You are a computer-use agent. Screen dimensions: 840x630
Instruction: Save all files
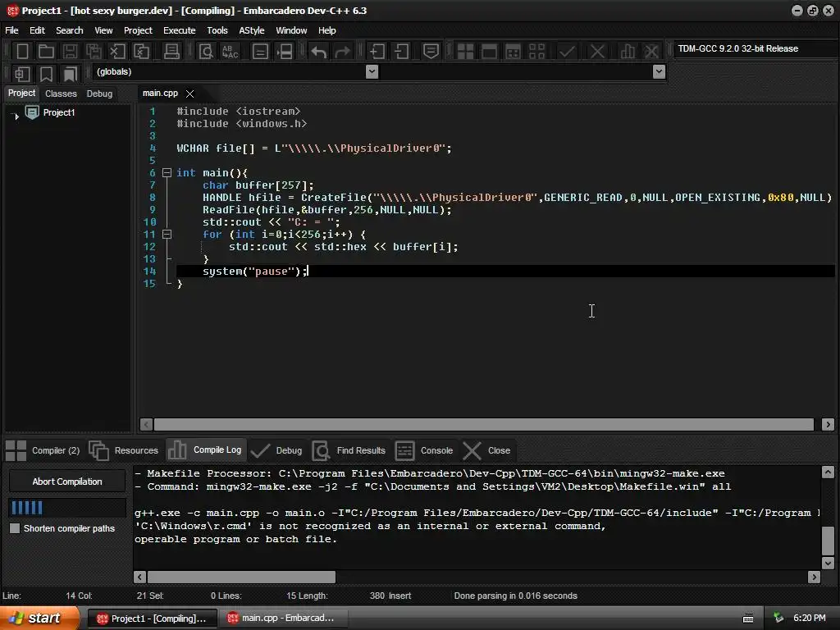pyautogui.click(x=94, y=52)
